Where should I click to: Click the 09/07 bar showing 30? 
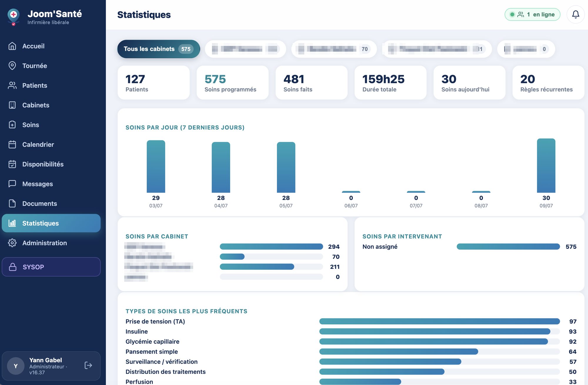tap(546, 166)
